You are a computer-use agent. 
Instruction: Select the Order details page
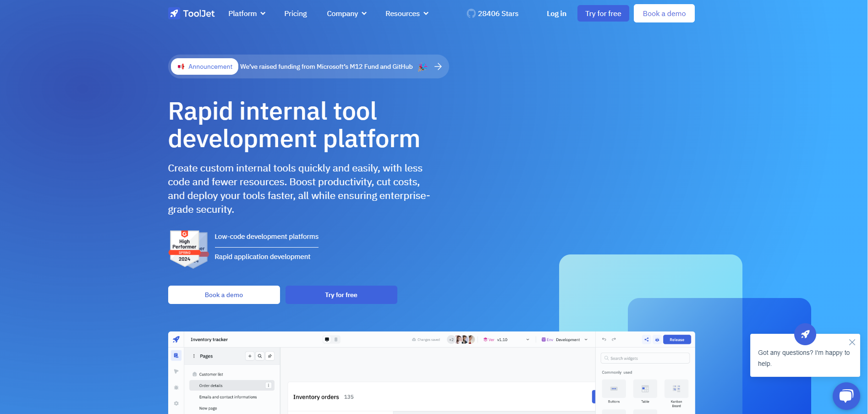point(232,386)
